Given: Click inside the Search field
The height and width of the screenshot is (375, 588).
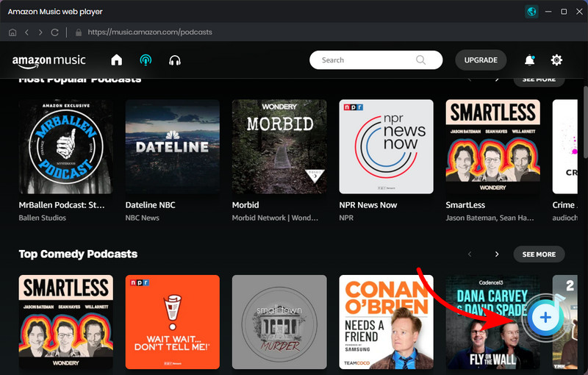Looking at the screenshot, I should coord(376,60).
